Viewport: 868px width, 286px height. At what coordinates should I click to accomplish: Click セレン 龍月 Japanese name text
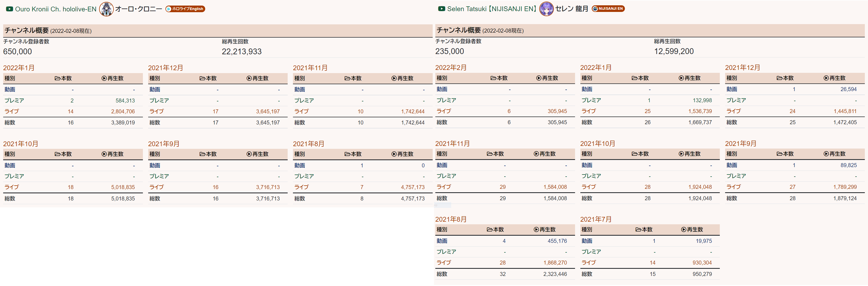[x=572, y=9]
